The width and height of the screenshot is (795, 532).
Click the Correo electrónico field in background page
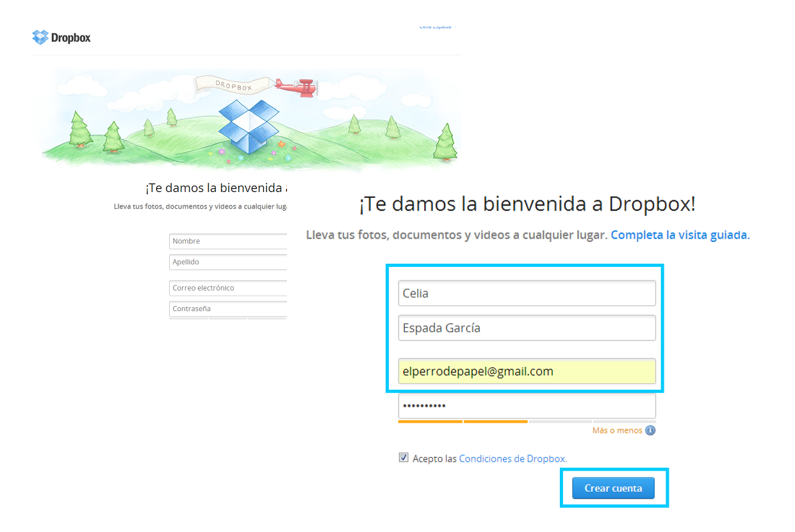click(x=228, y=288)
